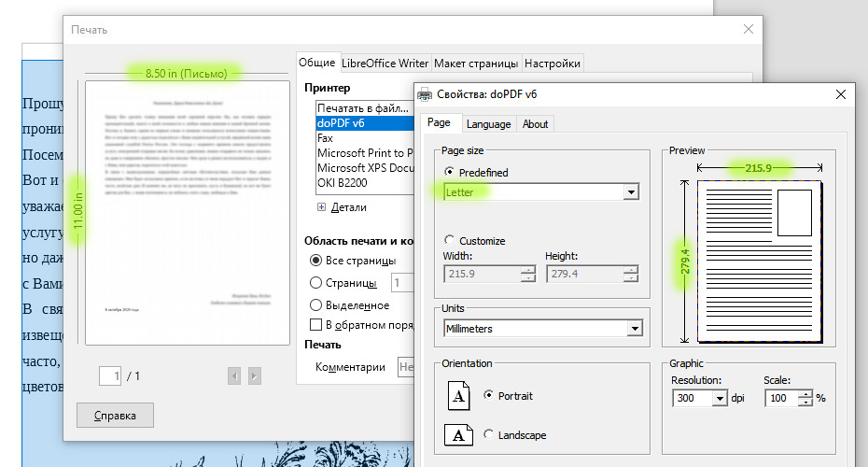Choose the Все страницы print range
This screenshot has width=868, height=467.
[x=317, y=261]
